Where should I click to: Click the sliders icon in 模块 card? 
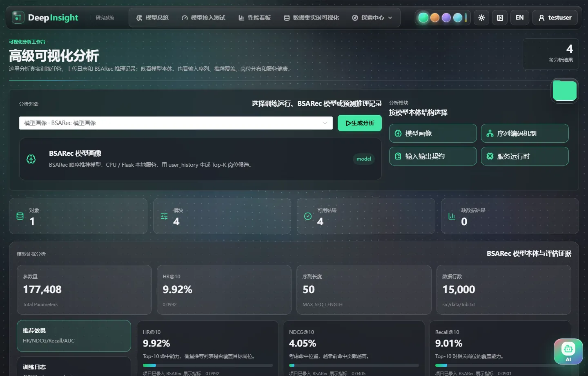pos(164,216)
